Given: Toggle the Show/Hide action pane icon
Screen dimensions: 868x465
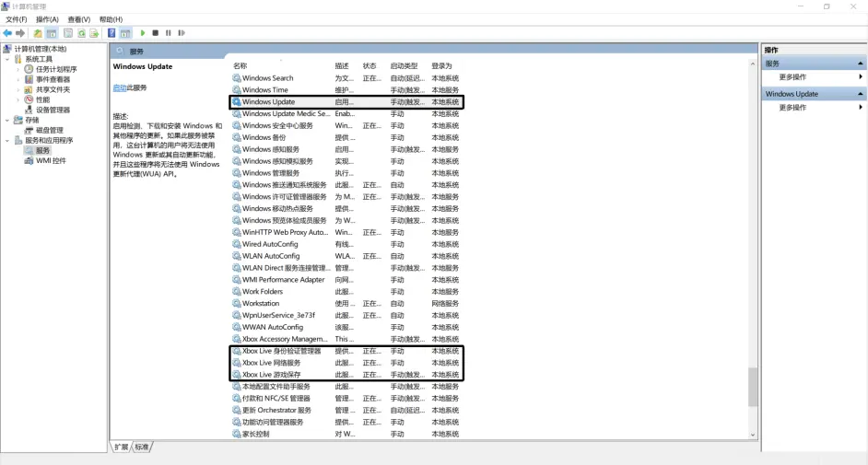Looking at the screenshot, I should [x=125, y=33].
